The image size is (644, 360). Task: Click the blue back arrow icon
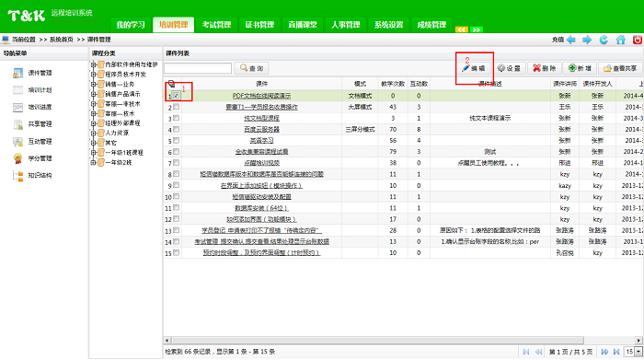click(x=571, y=40)
